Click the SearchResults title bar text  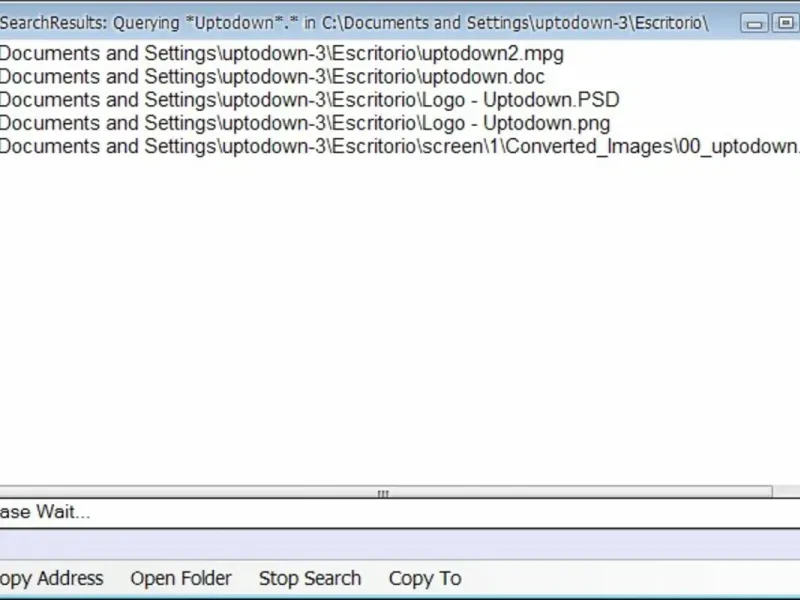coord(354,23)
